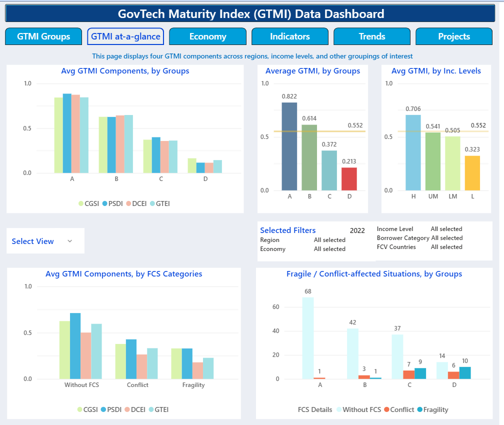Click Without FCS legend item in FCS Details
Viewport: 504px width, 425px height.
tap(358, 409)
